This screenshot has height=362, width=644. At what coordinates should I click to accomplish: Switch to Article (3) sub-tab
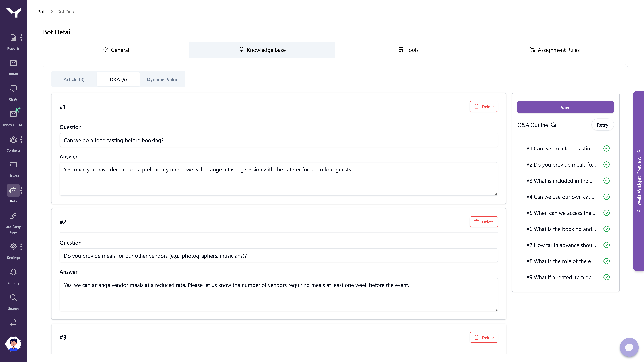74,79
